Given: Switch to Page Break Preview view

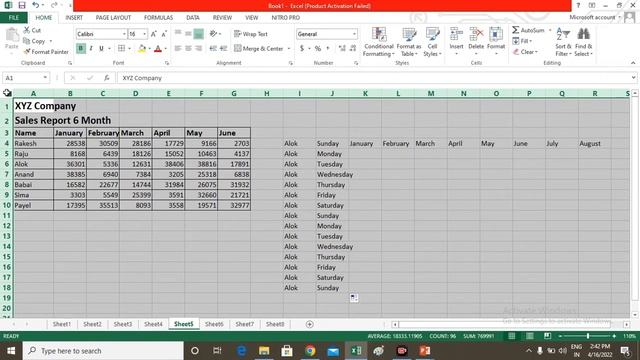Looking at the screenshot, I should click(547, 336).
